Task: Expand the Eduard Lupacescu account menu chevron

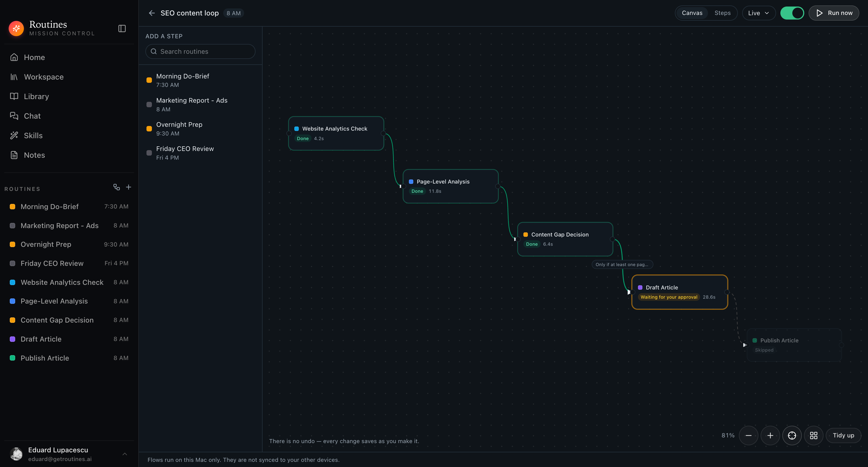Action: [x=125, y=454]
